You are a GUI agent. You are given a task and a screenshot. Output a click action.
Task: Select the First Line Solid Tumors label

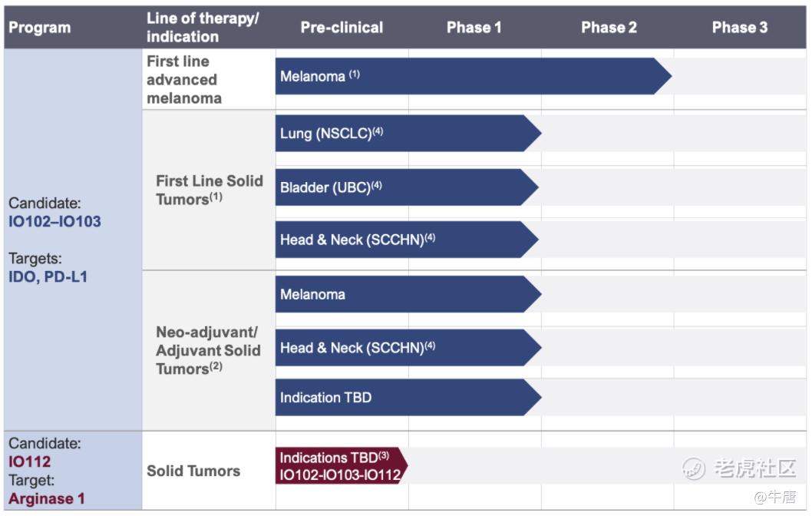(x=209, y=190)
